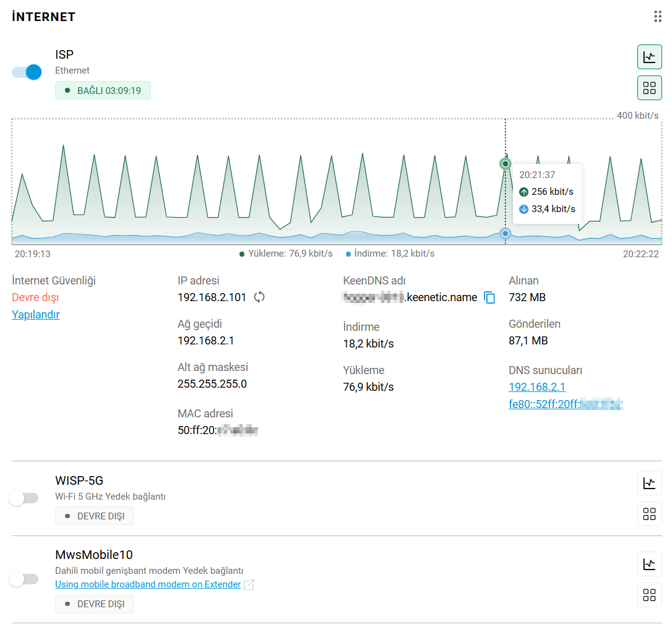Open the MwsMobile10 details grid icon

click(649, 595)
